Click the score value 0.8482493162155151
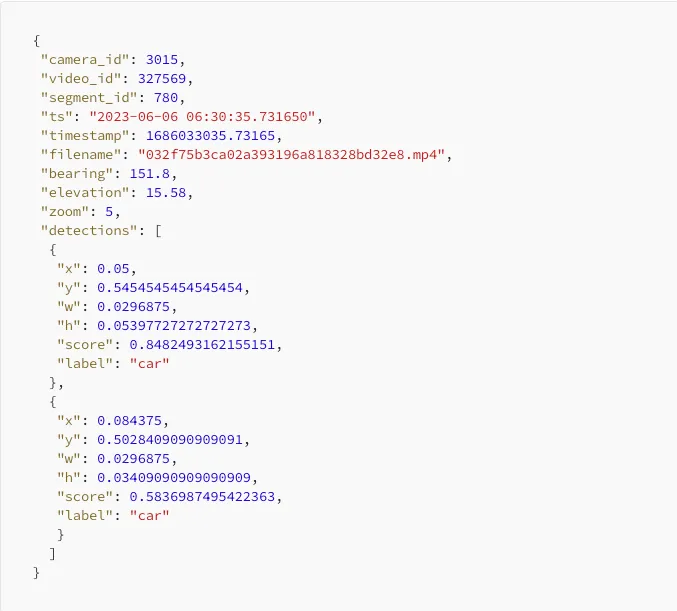 tap(202, 345)
